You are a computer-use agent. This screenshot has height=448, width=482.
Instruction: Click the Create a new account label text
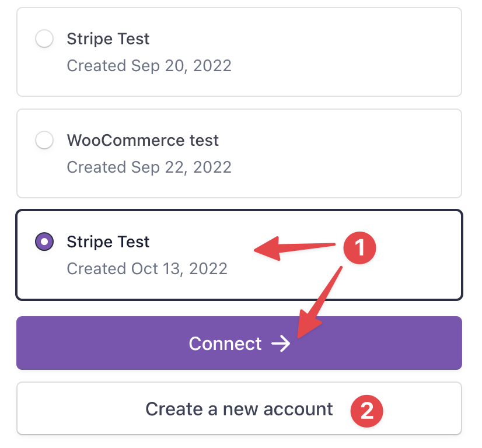coord(239,409)
